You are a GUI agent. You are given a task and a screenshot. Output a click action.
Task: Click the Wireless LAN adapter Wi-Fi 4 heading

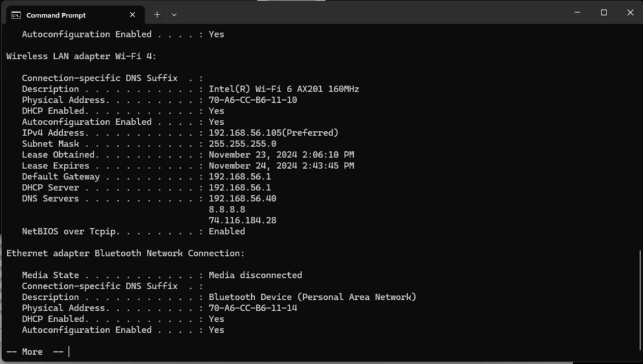(81, 56)
